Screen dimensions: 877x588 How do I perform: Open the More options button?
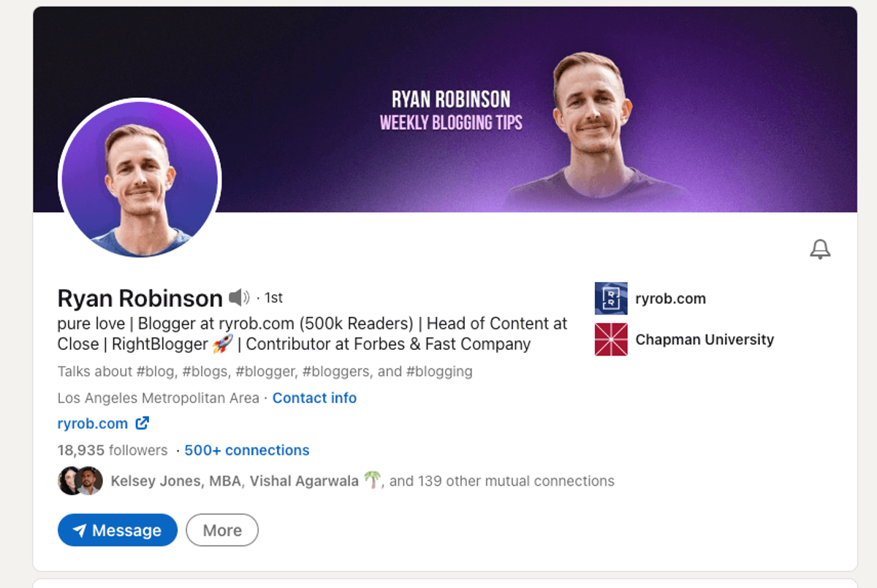(x=222, y=530)
